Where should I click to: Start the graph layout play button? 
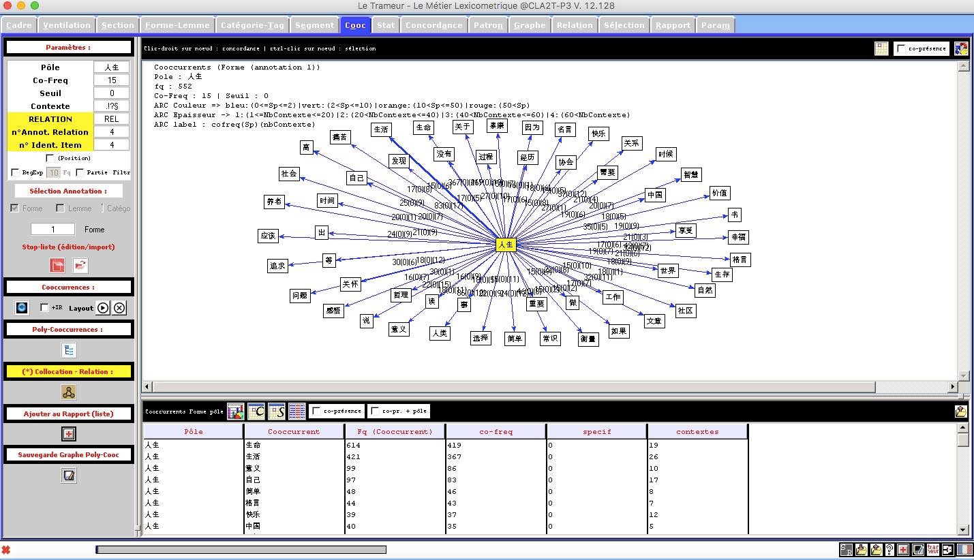click(x=102, y=308)
